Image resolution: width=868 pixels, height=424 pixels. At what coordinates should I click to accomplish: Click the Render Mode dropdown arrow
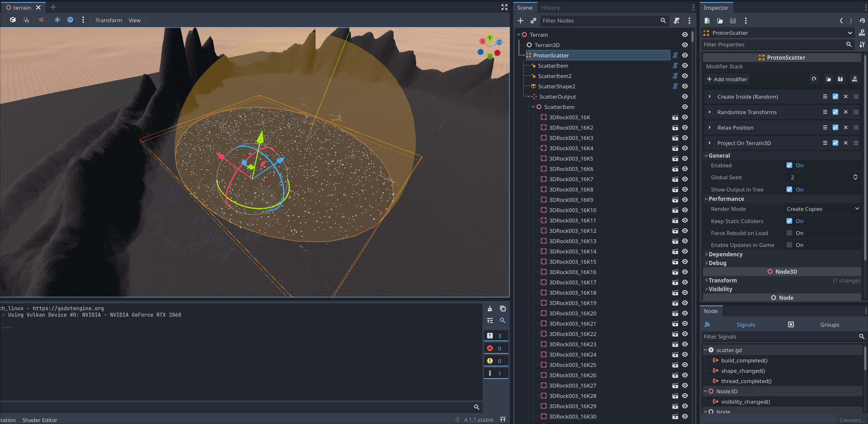(857, 209)
